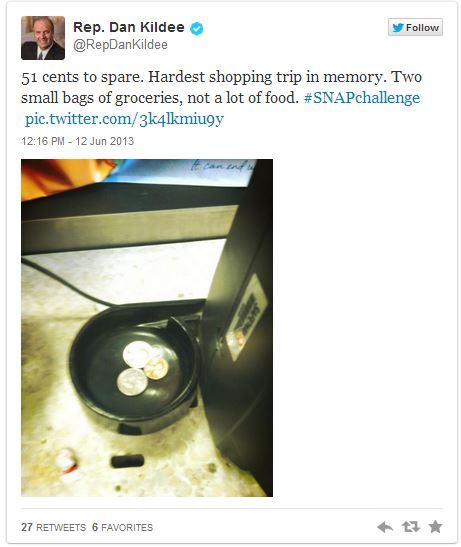Click the Twitter bird in Follow button
Viewport: 461px width, 547px height.
398,28
